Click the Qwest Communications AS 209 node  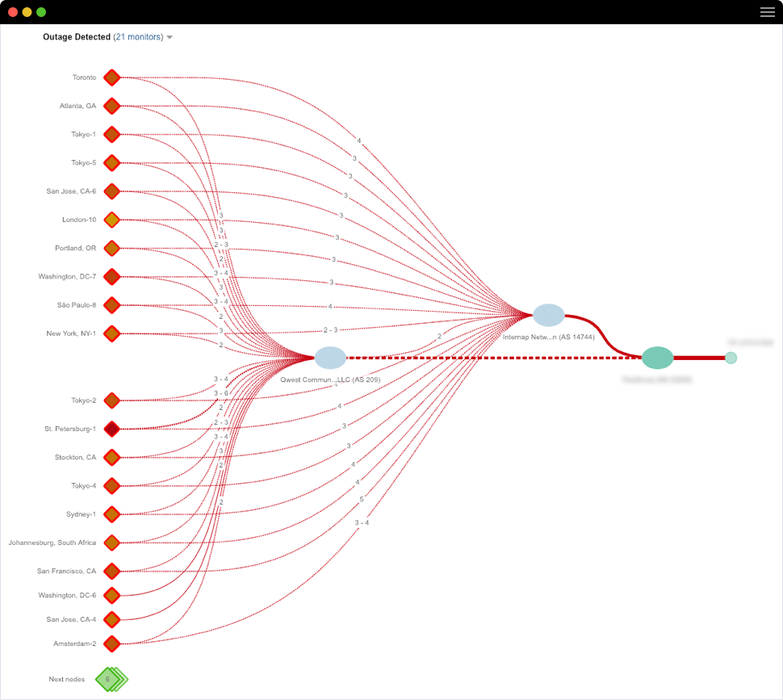(330, 358)
